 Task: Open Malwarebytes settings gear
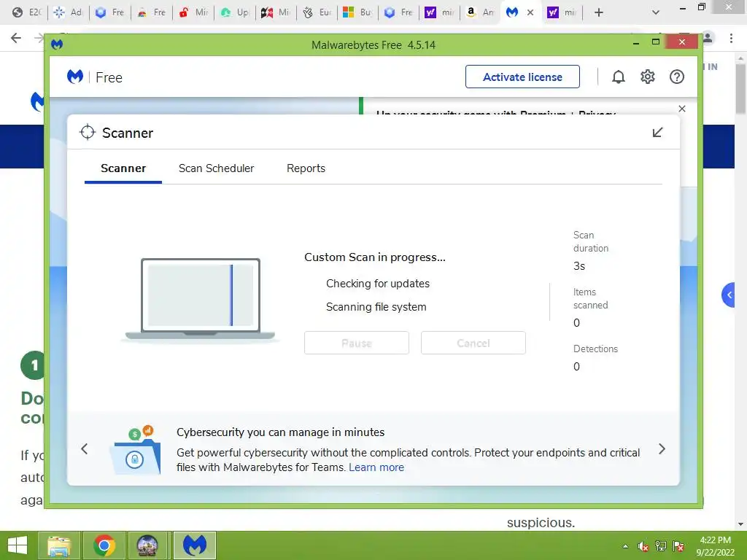648,77
